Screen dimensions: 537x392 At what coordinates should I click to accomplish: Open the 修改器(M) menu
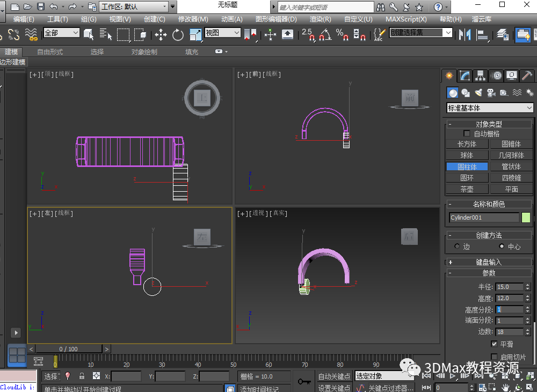tap(193, 19)
